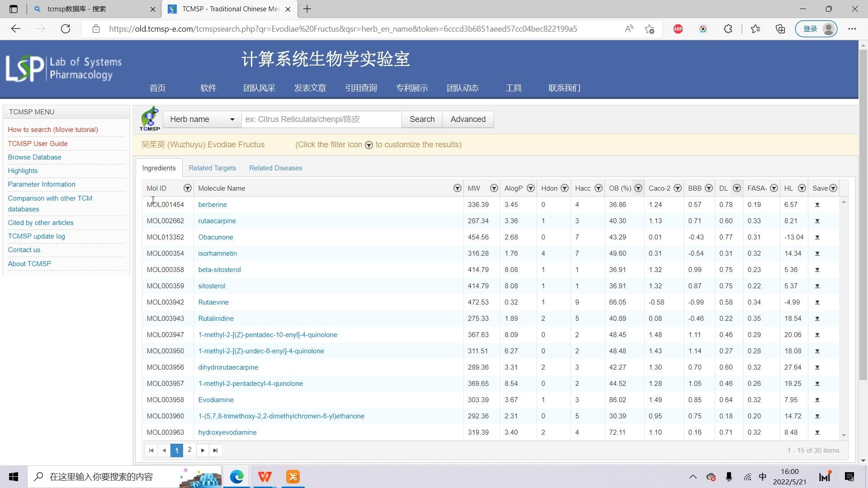
Task: Click inside the herb search input field
Action: (321, 119)
